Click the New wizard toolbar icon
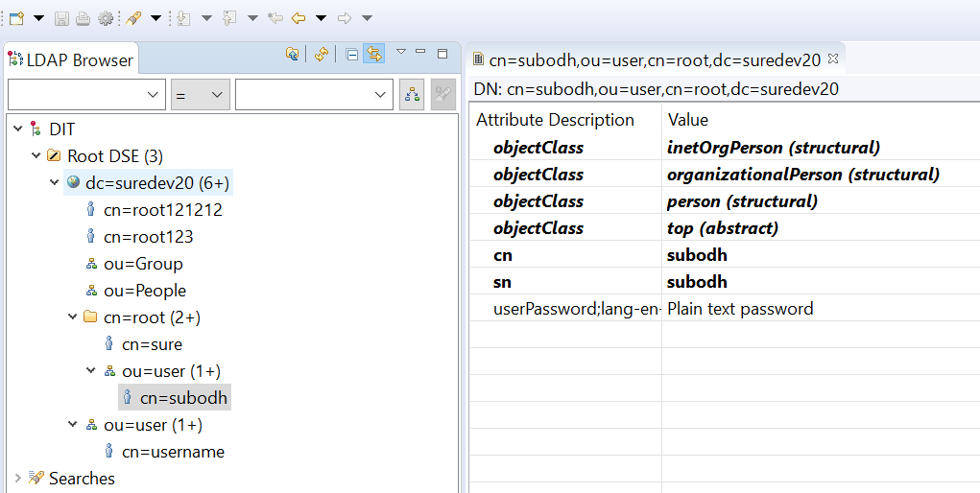This screenshot has width=980, height=493. pyautogui.click(x=16, y=19)
